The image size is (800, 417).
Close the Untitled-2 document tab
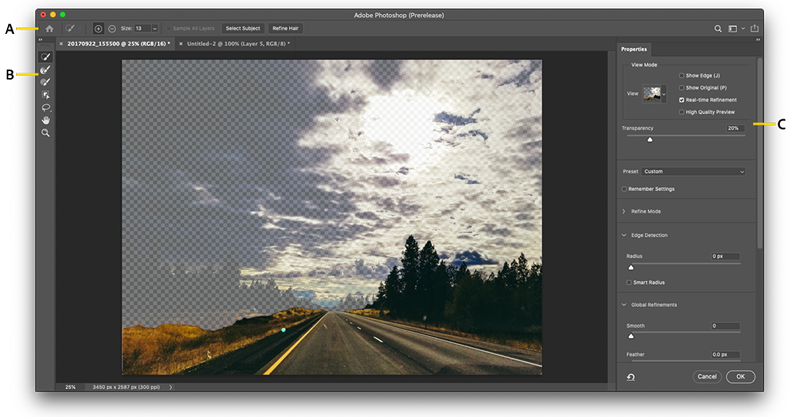point(181,44)
